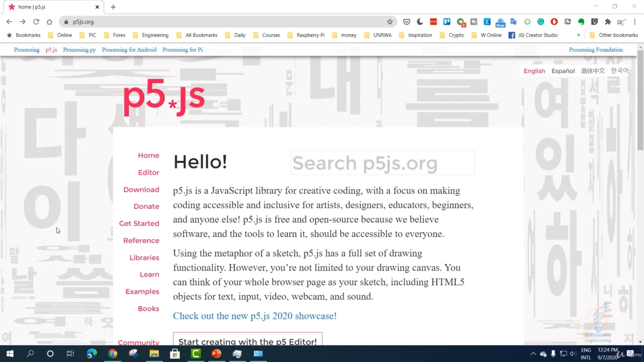Select Home in the p5.js sidebar
Viewport: 644px width, 362px height.
tap(148, 155)
